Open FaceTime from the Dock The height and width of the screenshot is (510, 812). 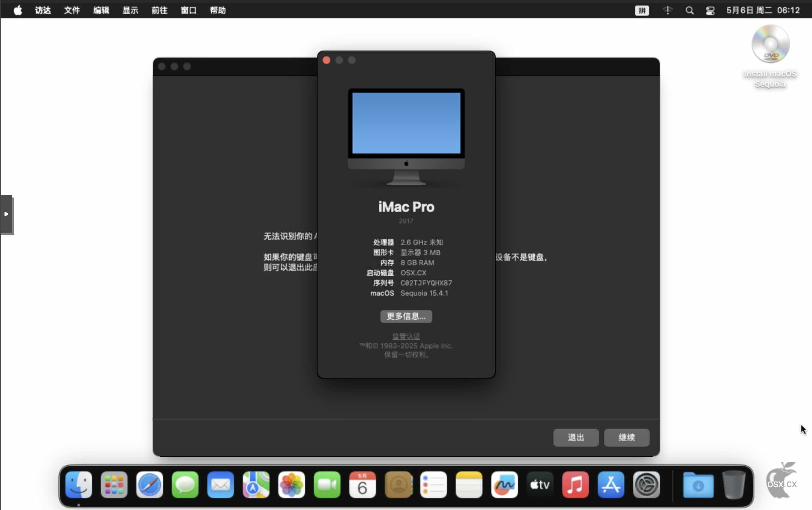[327, 485]
